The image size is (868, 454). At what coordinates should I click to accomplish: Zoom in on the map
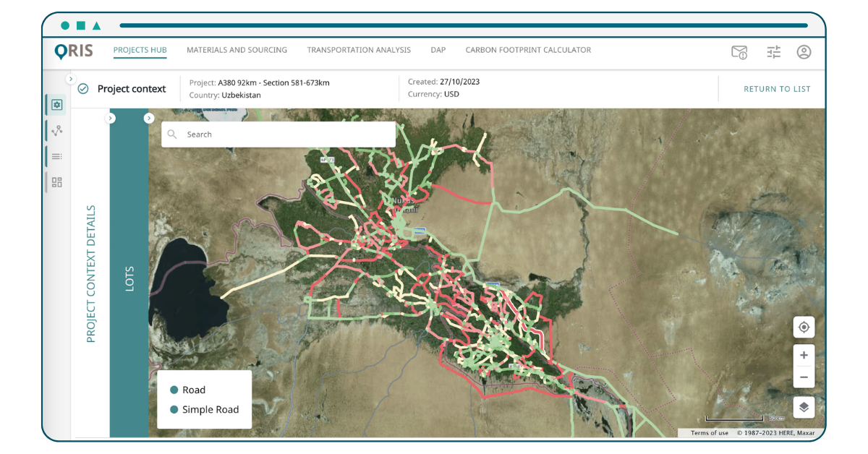(x=804, y=356)
